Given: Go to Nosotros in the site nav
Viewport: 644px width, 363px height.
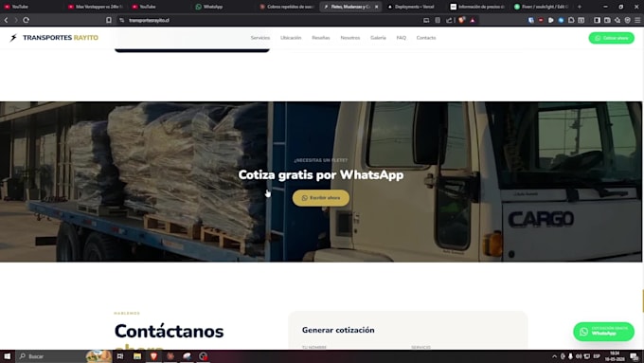Looking at the screenshot, I should [x=349, y=38].
